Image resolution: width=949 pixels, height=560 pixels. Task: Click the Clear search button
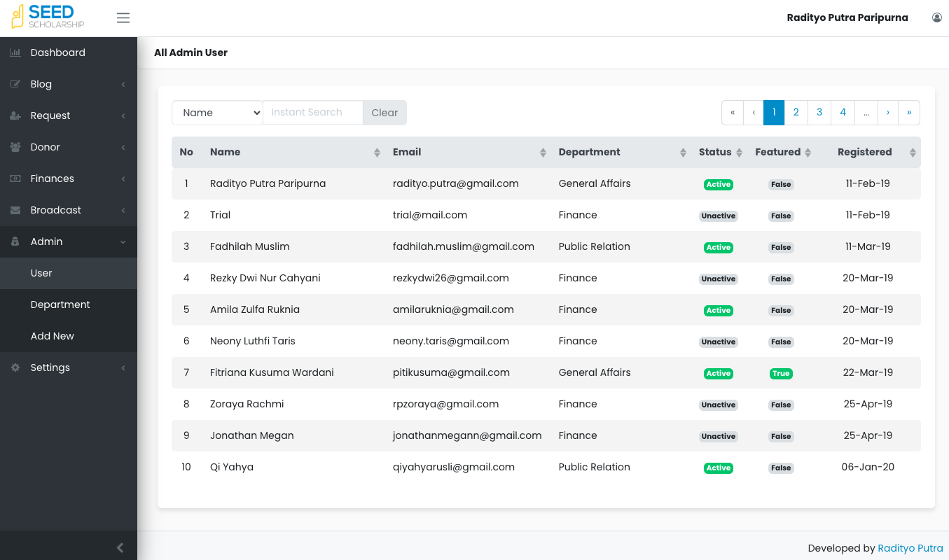click(385, 113)
